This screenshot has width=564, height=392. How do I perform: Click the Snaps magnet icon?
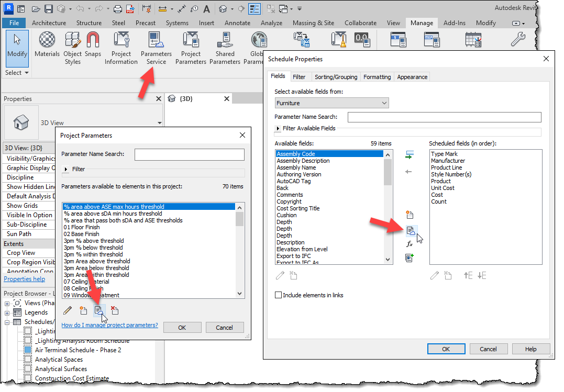pos(93,44)
